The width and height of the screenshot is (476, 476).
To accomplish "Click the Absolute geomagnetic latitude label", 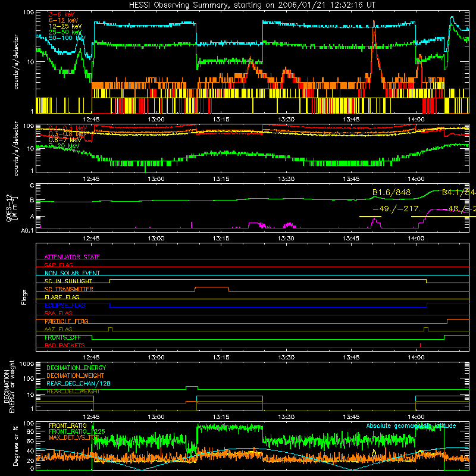I will click(411, 425).
